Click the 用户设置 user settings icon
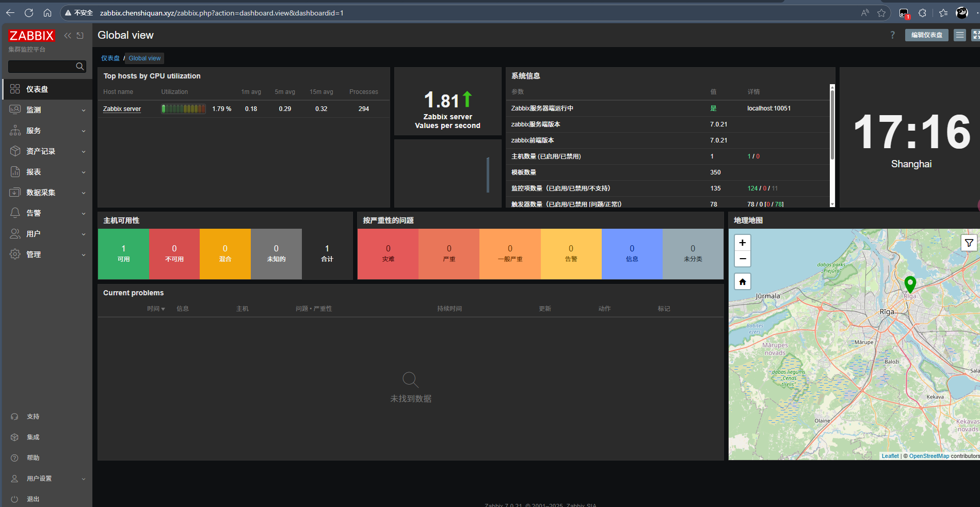 tap(14, 479)
